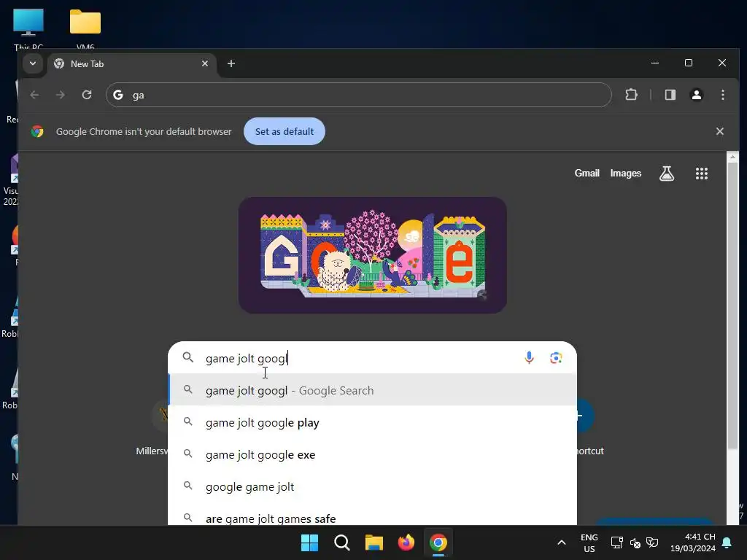The height and width of the screenshot is (560, 747).
Task: Open the Windows Start menu
Action: pyautogui.click(x=309, y=542)
